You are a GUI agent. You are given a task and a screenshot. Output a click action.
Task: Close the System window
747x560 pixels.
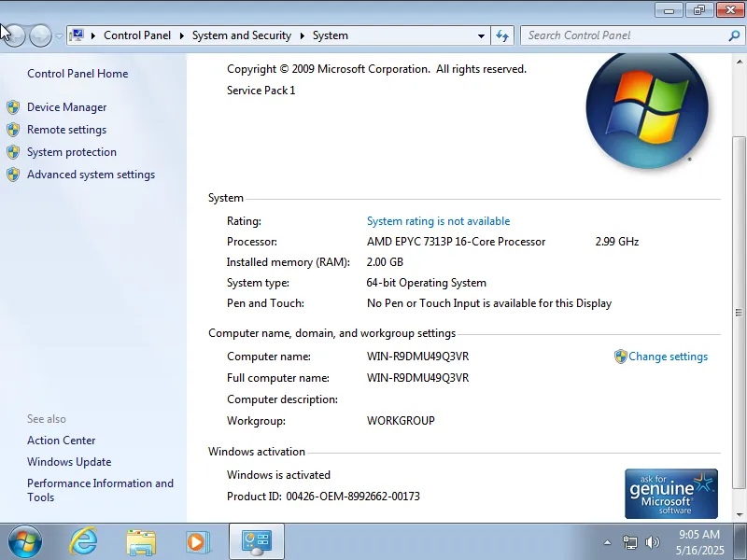(x=730, y=9)
